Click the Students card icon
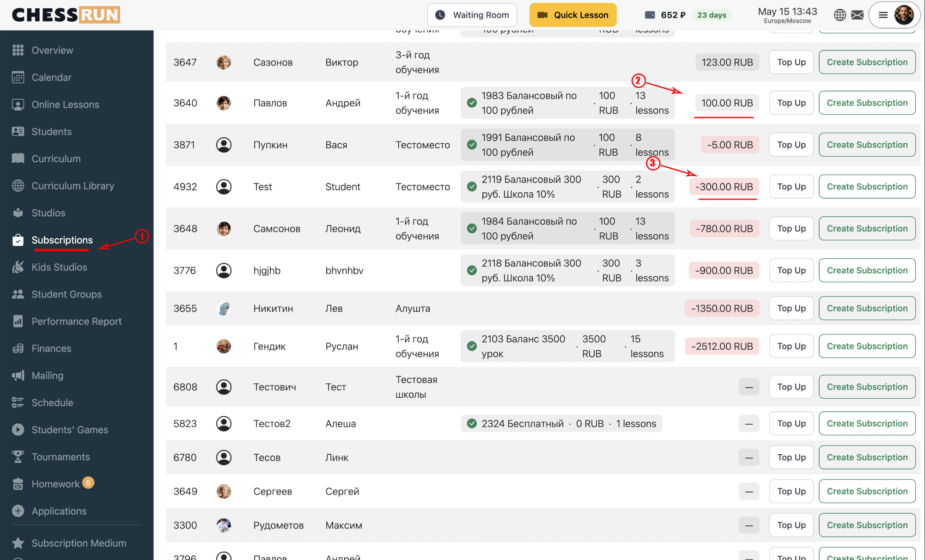This screenshot has width=925, height=560. coord(18,131)
